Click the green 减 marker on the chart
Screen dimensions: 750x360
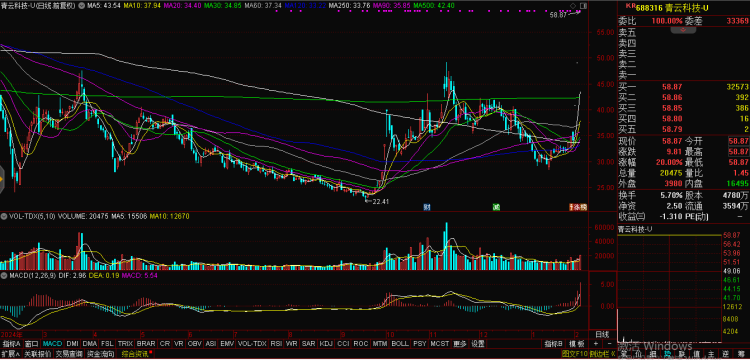(x=496, y=207)
